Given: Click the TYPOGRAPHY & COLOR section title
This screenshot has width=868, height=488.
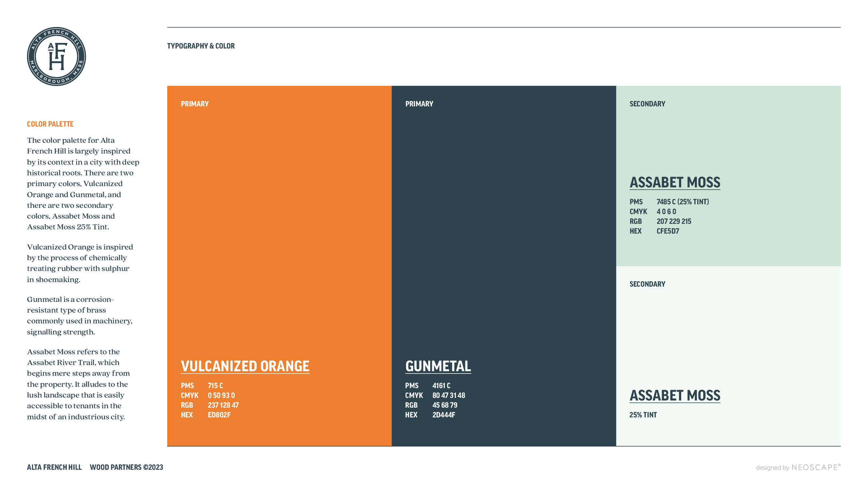Looking at the screenshot, I should pyautogui.click(x=201, y=46).
